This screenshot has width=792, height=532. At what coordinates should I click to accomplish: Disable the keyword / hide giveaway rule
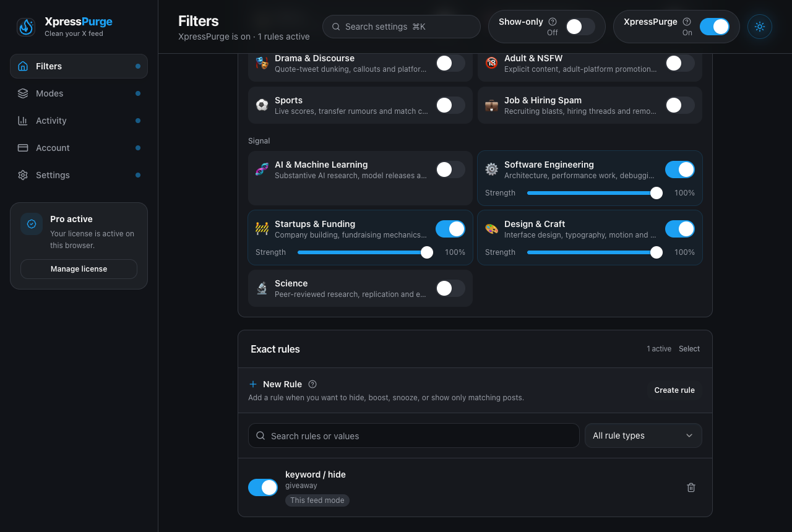(263, 487)
